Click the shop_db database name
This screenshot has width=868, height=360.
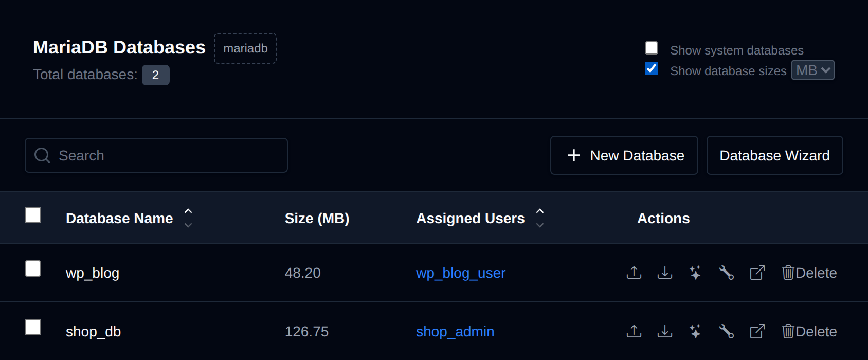pyautogui.click(x=93, y=332)
